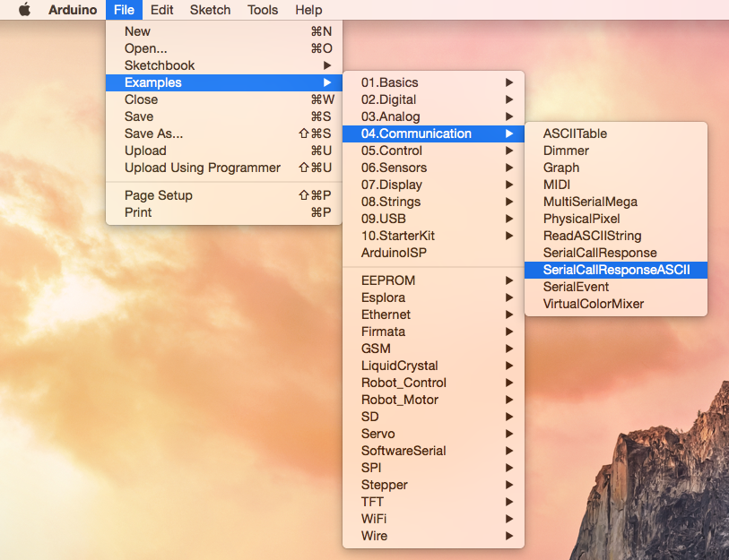Choose Upload Using Programmer
Viewport: 729px width, 560px height.
(x=224, y=168)
